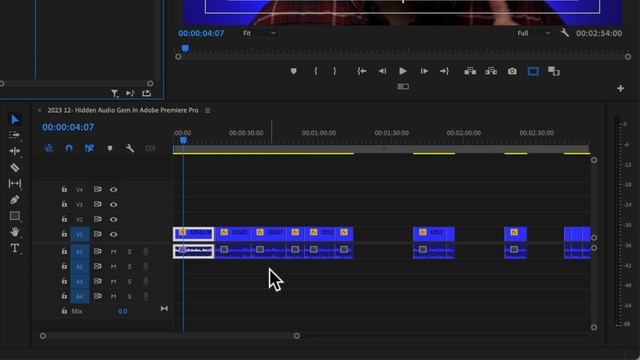Toggle Linked Selection in timeline
640x360 pixels.
click(x=89, y=148)
